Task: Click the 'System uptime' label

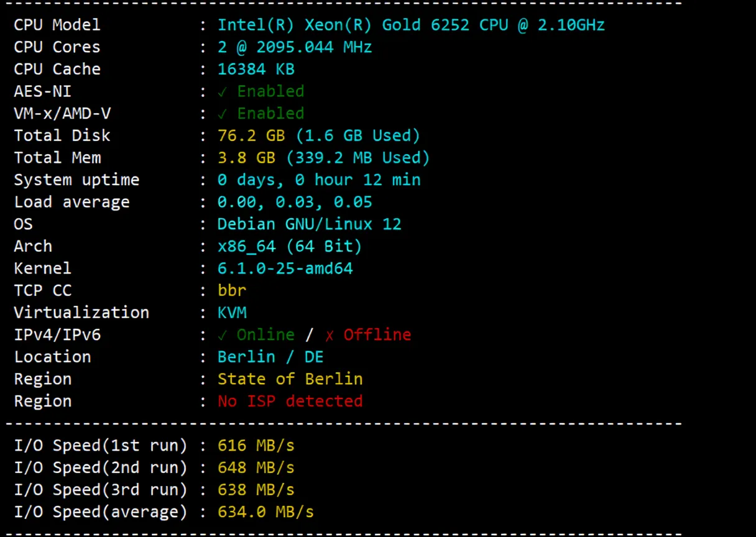Action: [76, 180]
